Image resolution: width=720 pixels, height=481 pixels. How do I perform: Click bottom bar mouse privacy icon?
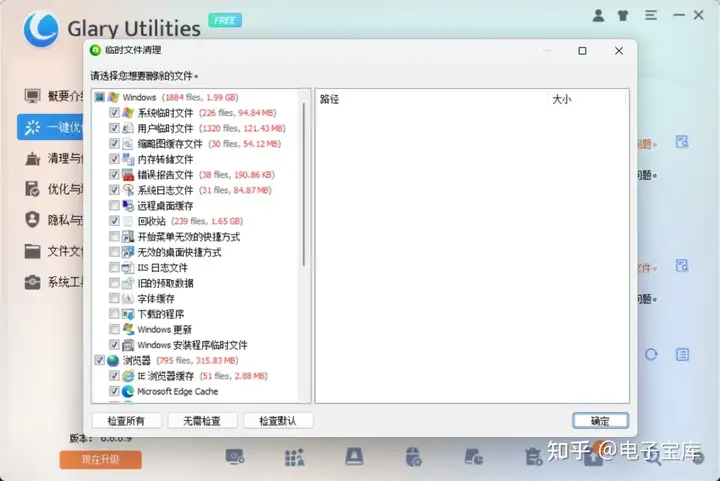click(414, 457)
